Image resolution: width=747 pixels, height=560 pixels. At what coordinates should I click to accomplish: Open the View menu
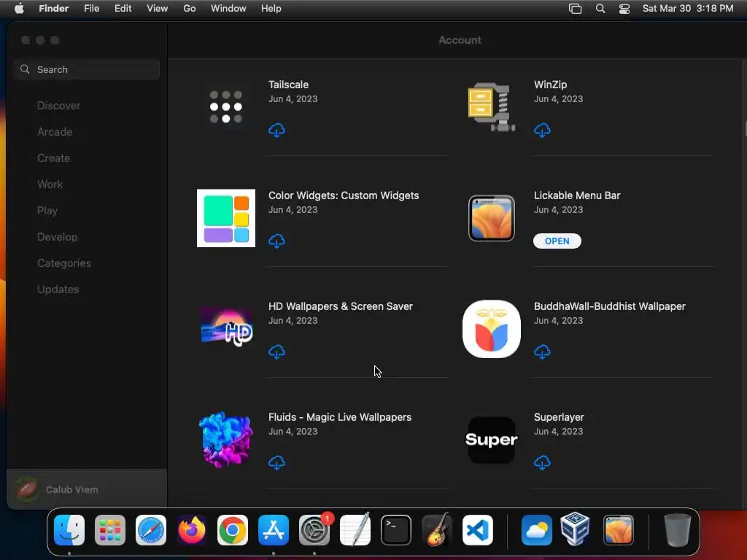coord(158,9)
